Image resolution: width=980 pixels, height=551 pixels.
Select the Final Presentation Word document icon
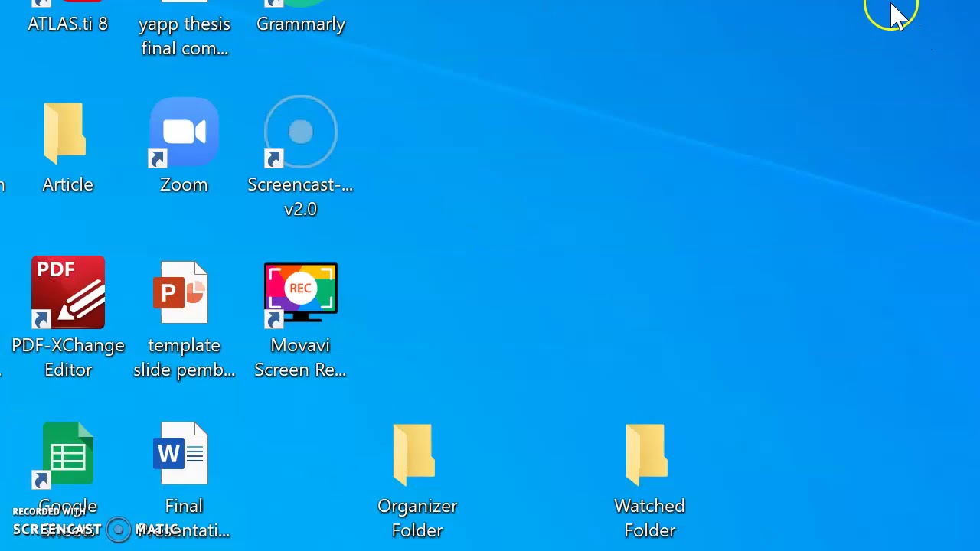click(x=181, y=453)
